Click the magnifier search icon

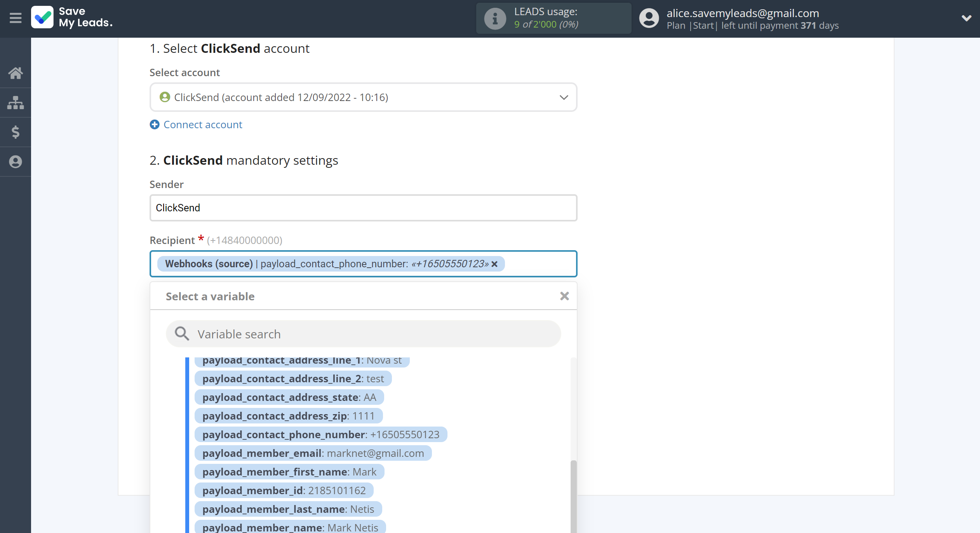[x=181, y=334]
